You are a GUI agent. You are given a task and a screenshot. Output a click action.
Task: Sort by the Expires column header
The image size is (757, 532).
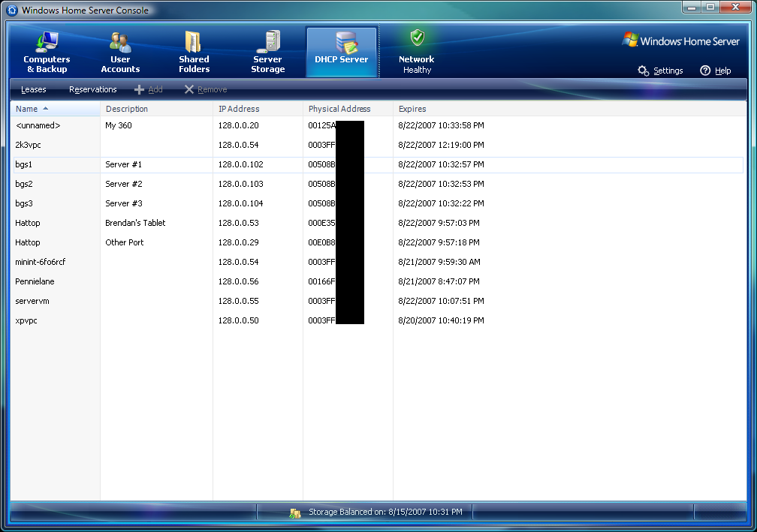pyautogui.click(x=570, y=109)
